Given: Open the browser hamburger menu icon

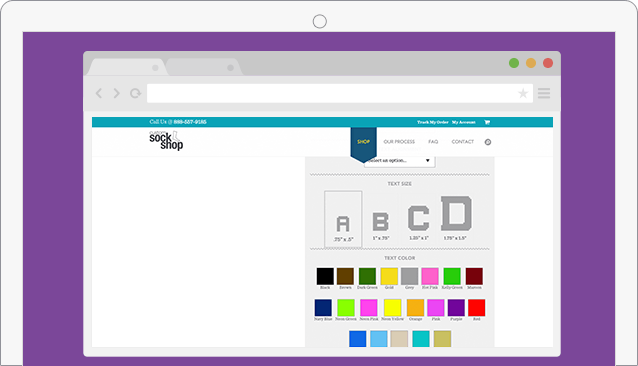Looking at the screenshot, I should 544,93.
